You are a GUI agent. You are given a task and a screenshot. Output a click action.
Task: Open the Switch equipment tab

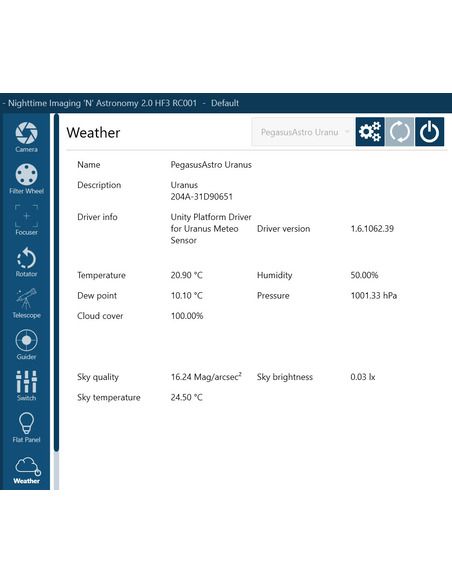(26, 386)
